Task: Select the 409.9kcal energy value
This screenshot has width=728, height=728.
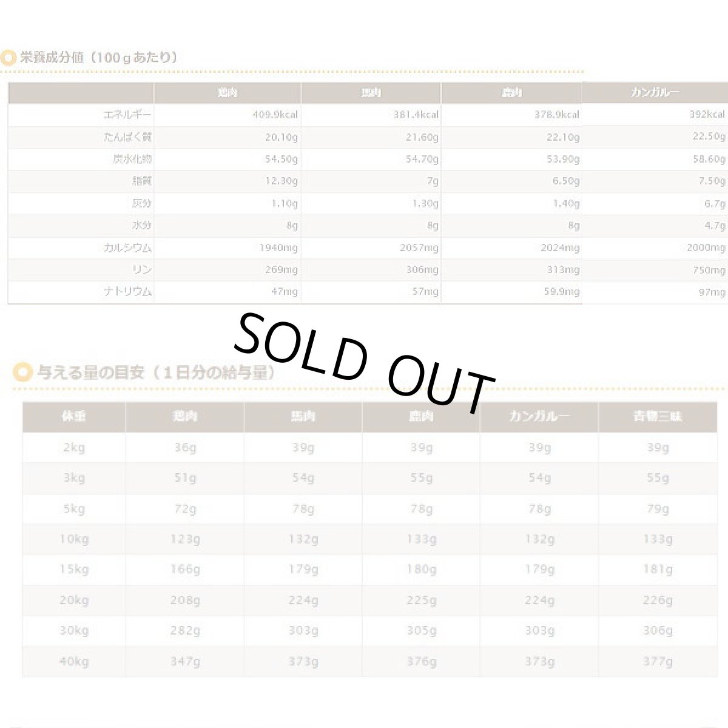Action: click(275, 115)
